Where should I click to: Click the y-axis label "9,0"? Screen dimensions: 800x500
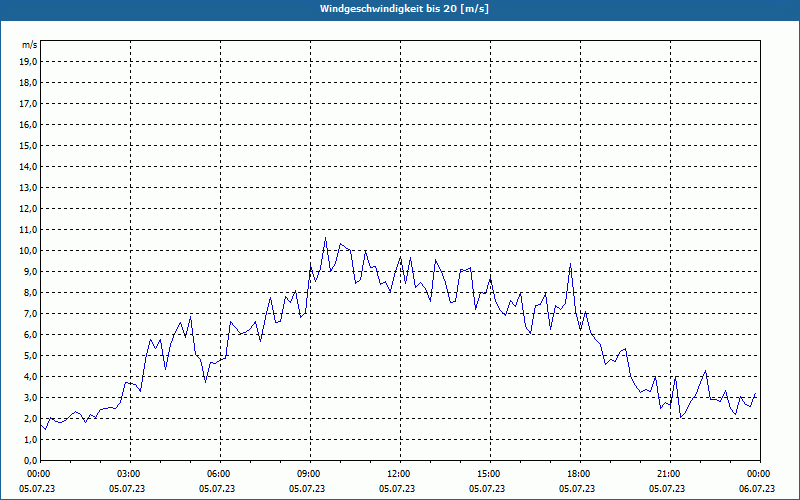[x=30, y=271]
